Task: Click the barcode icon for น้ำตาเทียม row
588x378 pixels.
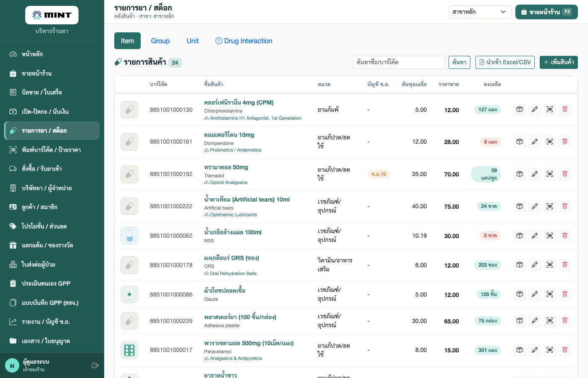Action: 550,206
